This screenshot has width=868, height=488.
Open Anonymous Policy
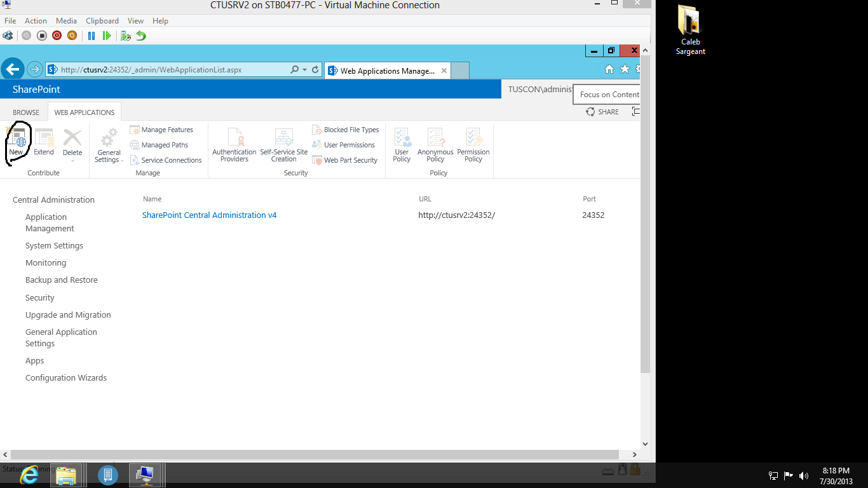tap(435, 146)
